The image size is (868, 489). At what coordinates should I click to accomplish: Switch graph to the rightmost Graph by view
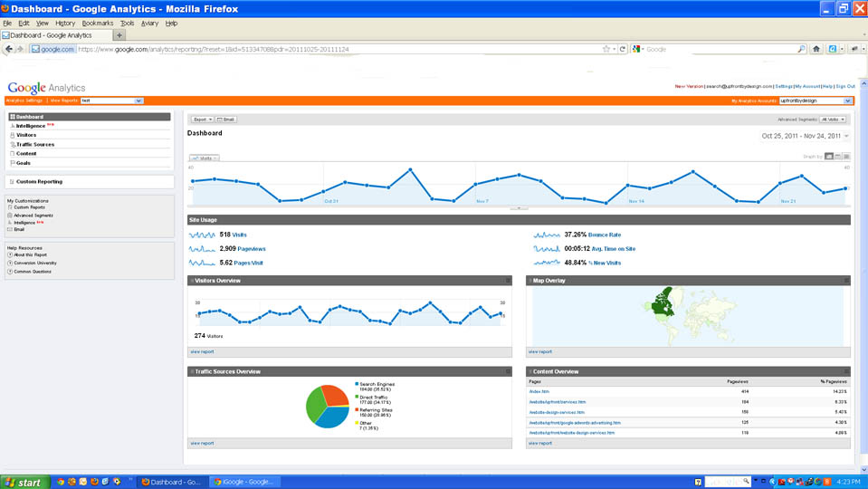pos(846,157)
